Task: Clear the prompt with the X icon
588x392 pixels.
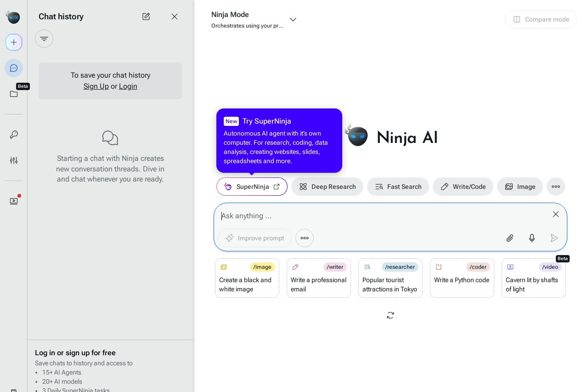Action: pyautogui.click(x=556, y=214)
